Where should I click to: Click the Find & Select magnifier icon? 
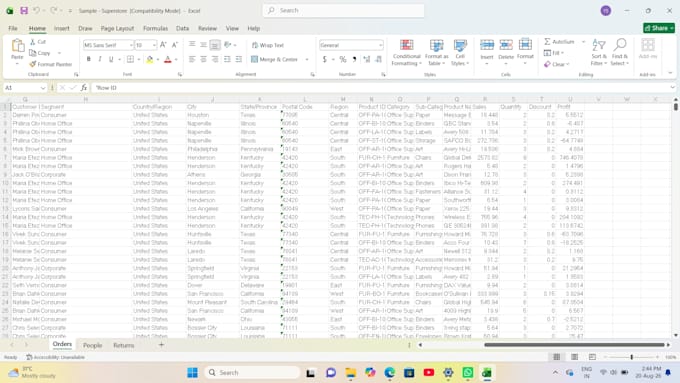point(620,45)
